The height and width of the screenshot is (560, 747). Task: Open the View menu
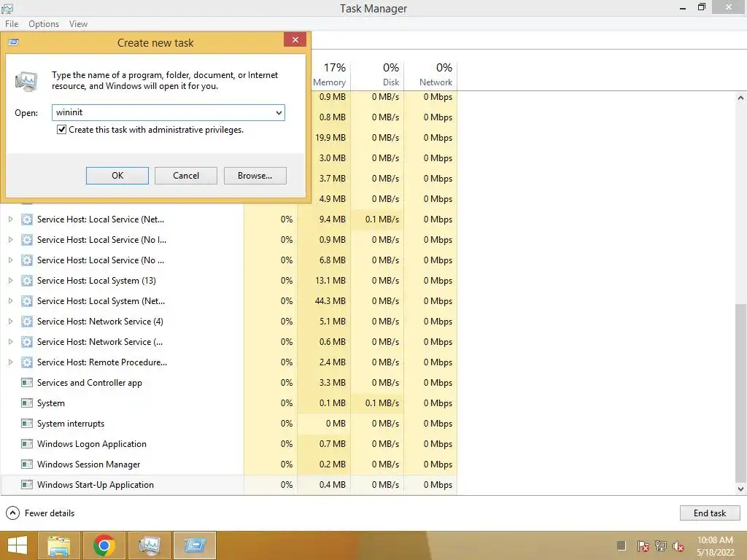click(x=78, y=24)
